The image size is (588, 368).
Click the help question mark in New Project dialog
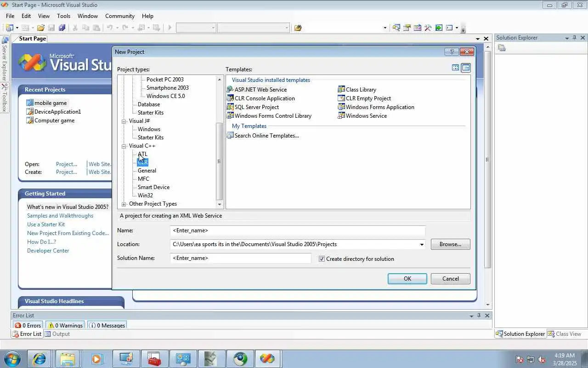[x=452, y=52]
